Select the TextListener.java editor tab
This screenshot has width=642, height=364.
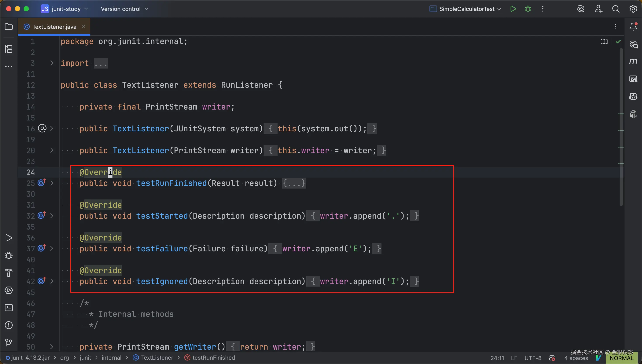[x=54, y=27]
